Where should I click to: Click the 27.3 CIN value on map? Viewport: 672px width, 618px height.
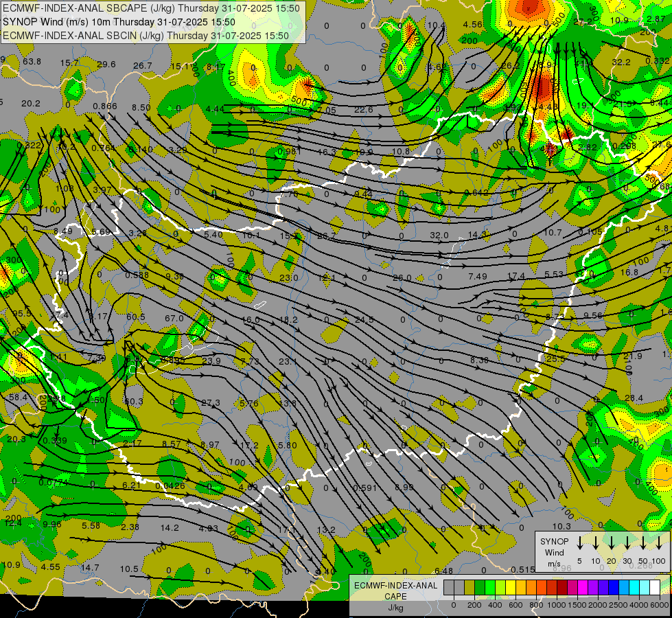211,402
